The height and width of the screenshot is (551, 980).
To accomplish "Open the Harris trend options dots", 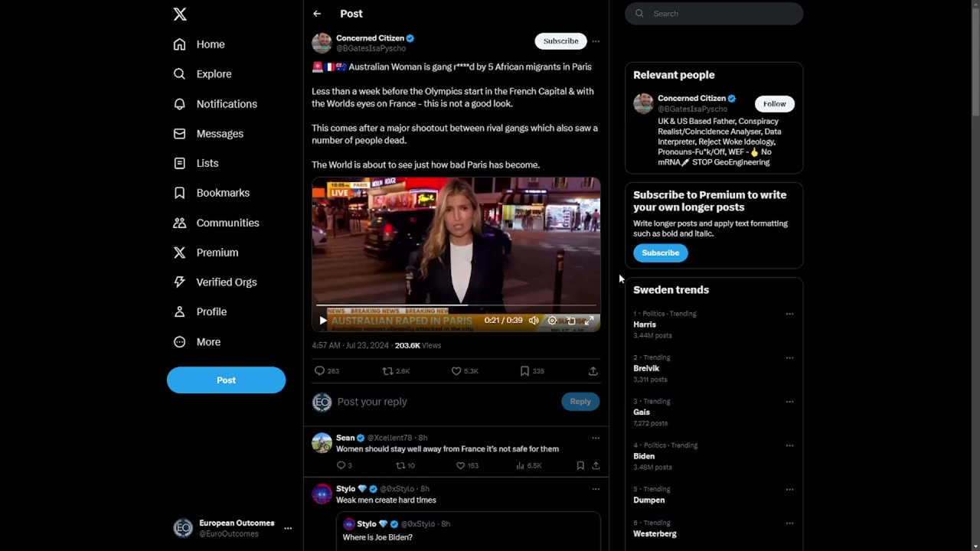I will (789, 314).
